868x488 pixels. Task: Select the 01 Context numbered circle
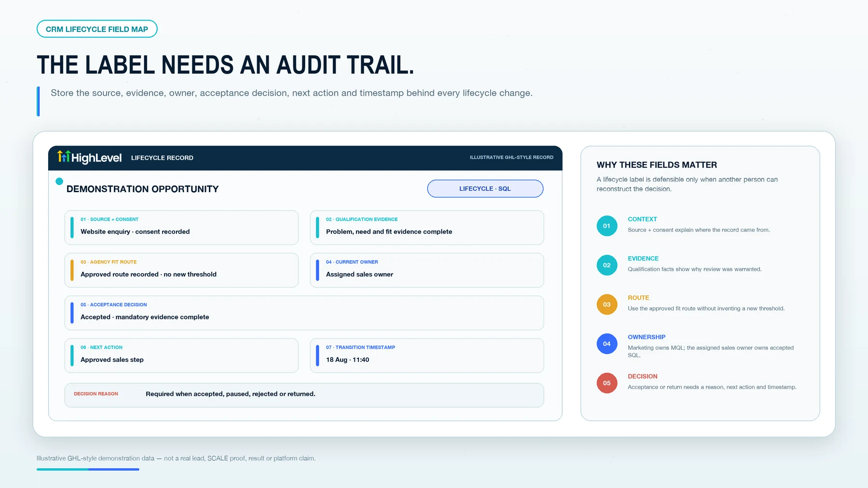click(x=607, y=226)
